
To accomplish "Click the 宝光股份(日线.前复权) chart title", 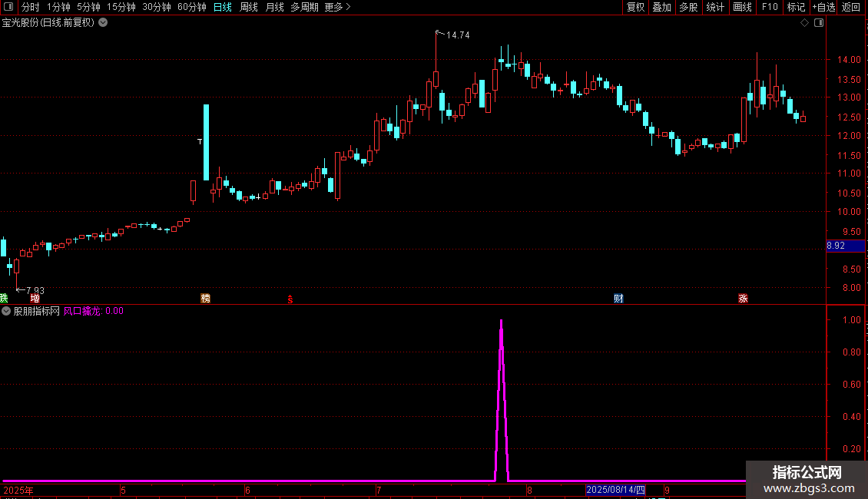I will [x=48, y=23].
